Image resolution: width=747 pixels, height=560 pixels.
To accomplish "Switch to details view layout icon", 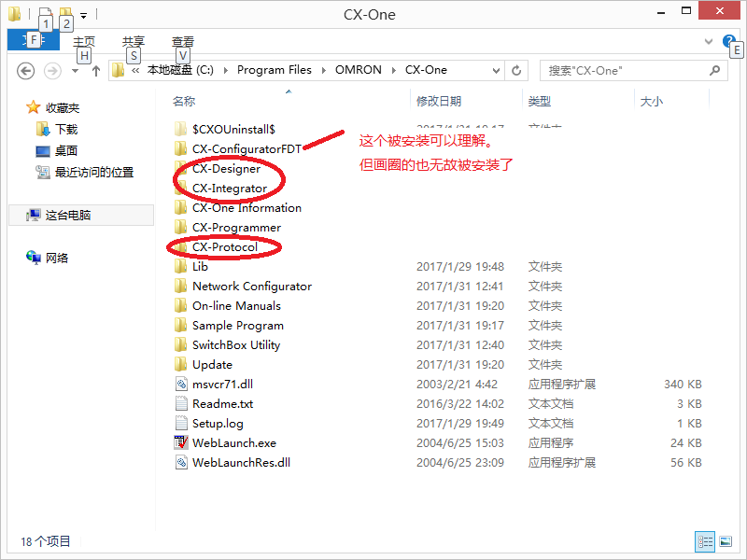I will (705, 541).
